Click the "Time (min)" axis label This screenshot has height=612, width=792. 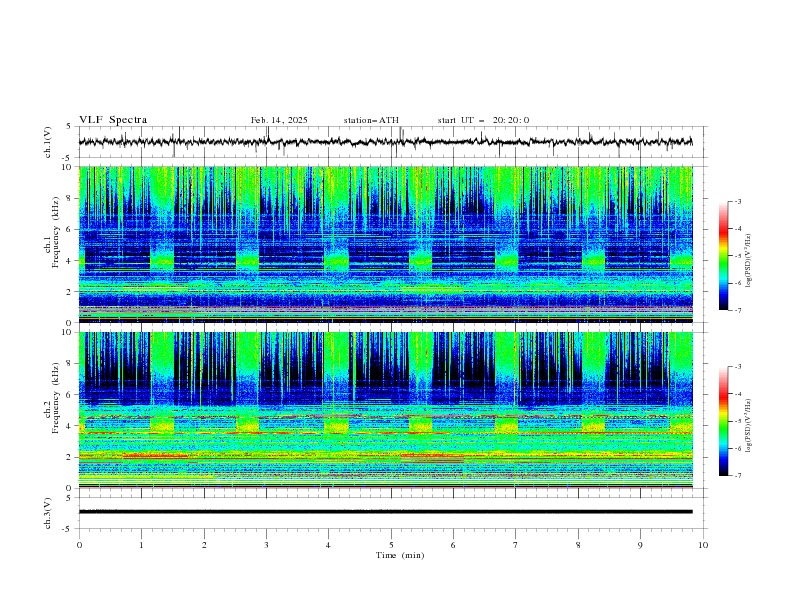pos(400,555)
